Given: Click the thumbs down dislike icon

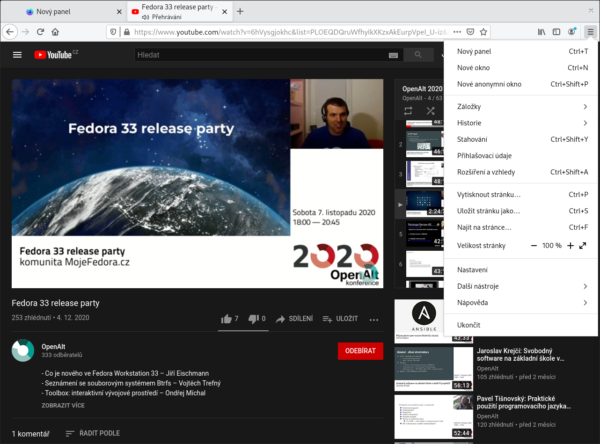Looking at the screenshot, I should [x=254, y=319].
